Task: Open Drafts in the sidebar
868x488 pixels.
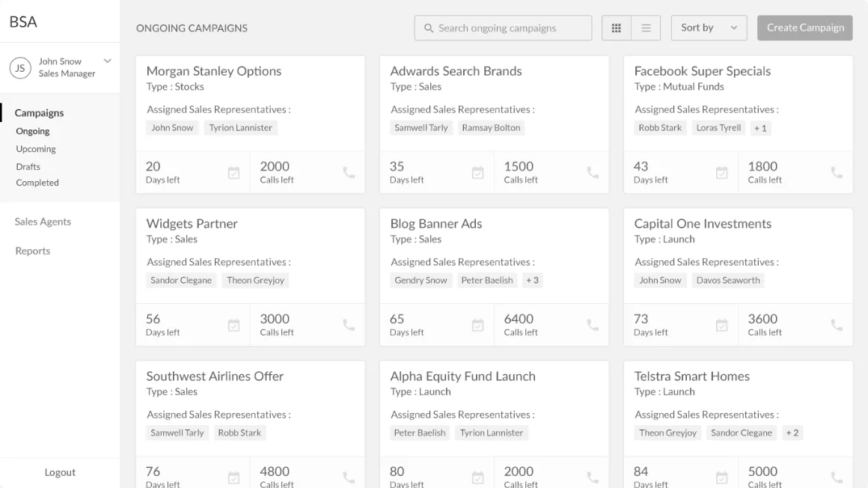Action: point(28,167)
